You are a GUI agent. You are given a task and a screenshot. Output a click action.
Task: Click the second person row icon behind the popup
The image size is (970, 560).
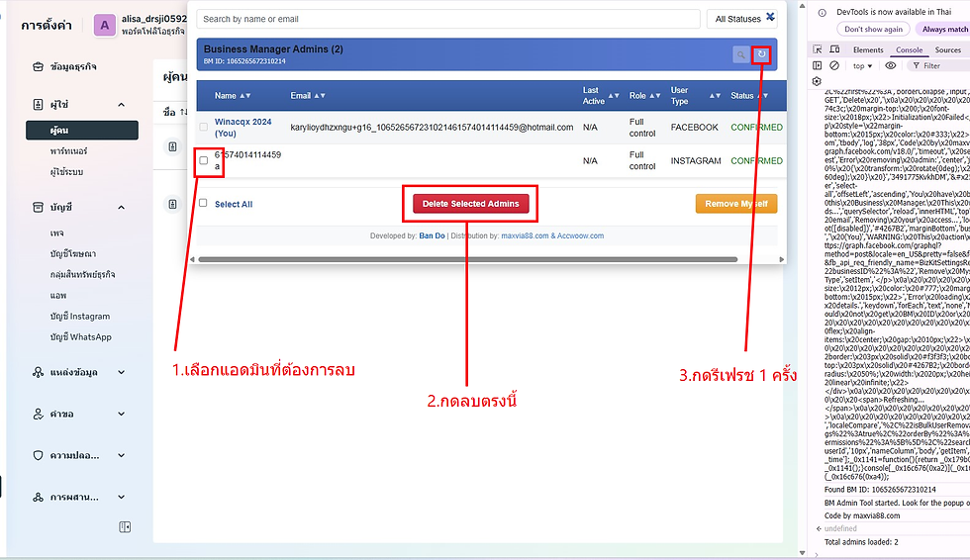pyautogui.click(x=172, y=204)
